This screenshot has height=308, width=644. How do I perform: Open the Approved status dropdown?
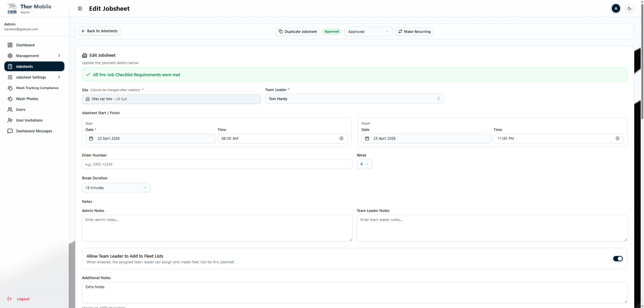368,32
